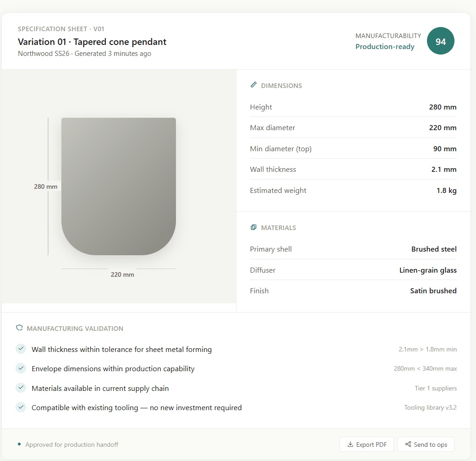Click the green status dot before Approved
The height and width of the screenshot is (461, 476).
(x=19, y=445)
